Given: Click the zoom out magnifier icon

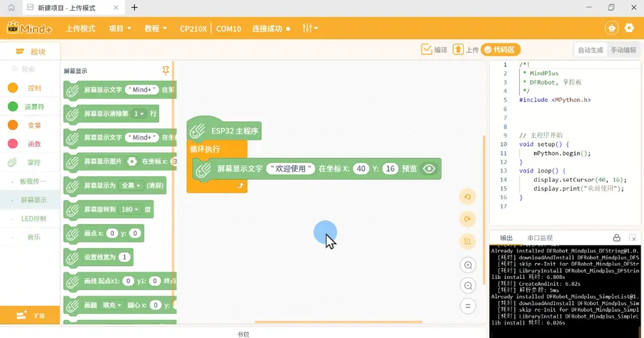Looking at the screenshot, I should (468, 286).
